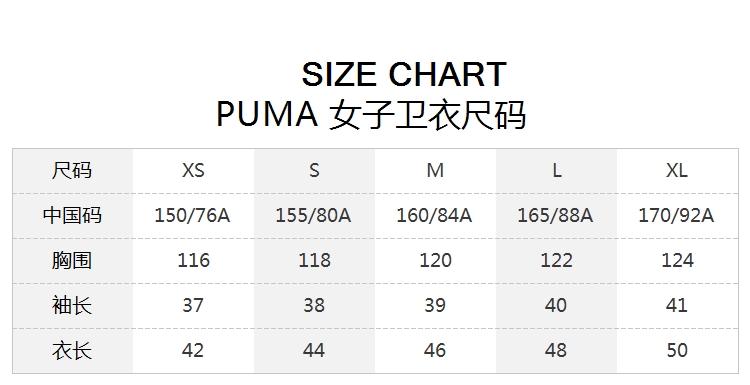This screenshot has height=385, width=750.
Task: Click the 中国码 row label
Action: pyautogui.click(x=72, y=215)
